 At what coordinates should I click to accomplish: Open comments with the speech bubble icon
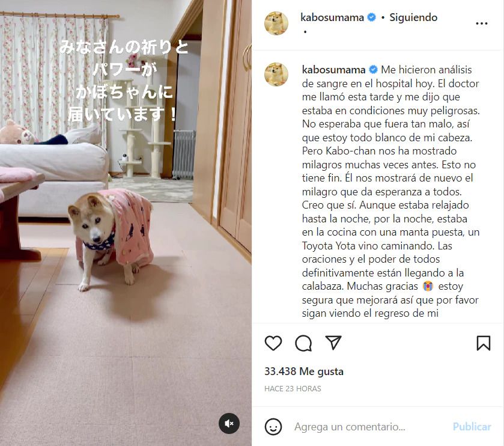click(303, 343)
